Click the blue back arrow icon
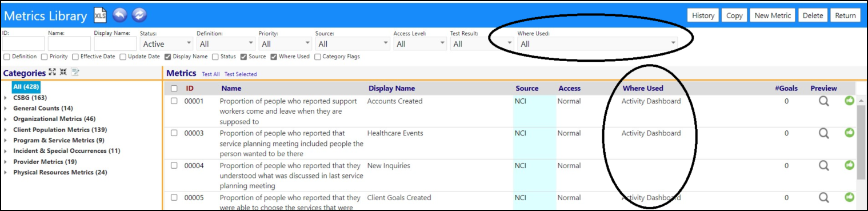The image size is (868, 211). click(119, 15)
